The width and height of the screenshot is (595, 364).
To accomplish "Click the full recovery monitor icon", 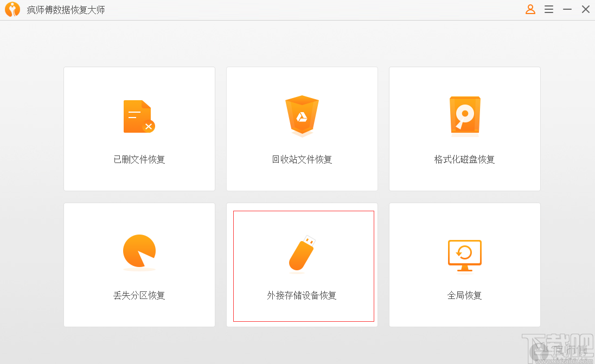I will click(465, 256).
